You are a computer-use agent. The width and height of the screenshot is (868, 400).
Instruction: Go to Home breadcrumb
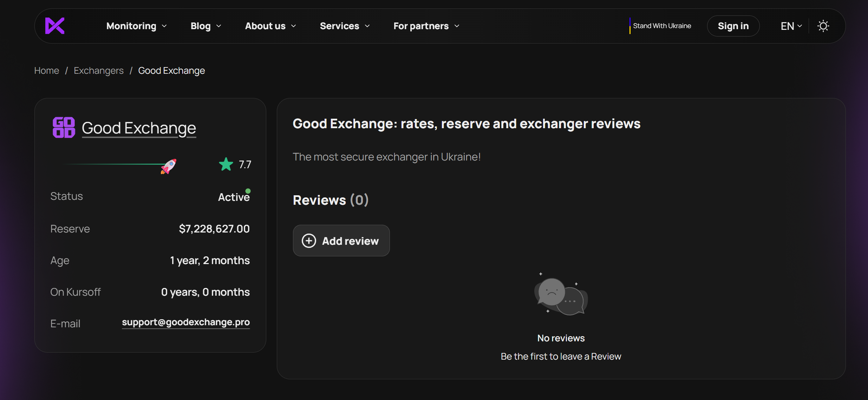tap(47, 71)
